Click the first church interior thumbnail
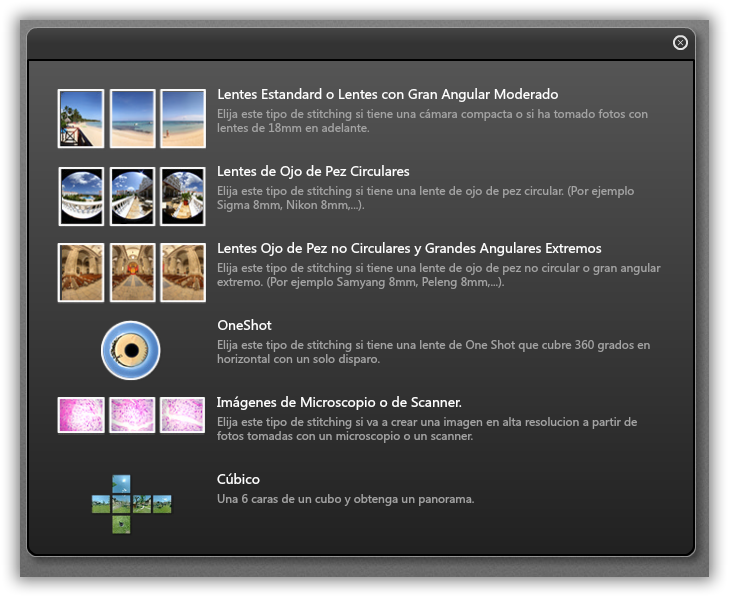The height and width of the screenshot is (597, 729). point(81,272)
